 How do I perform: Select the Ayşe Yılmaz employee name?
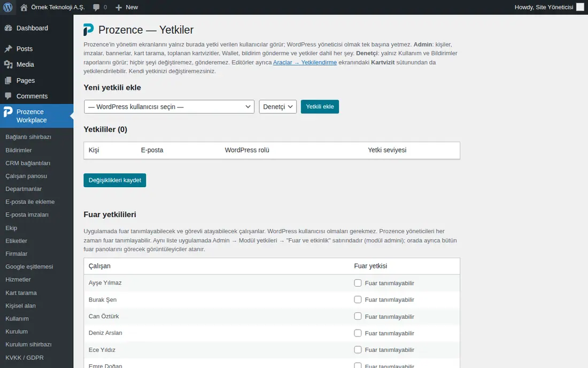(105, 283)
